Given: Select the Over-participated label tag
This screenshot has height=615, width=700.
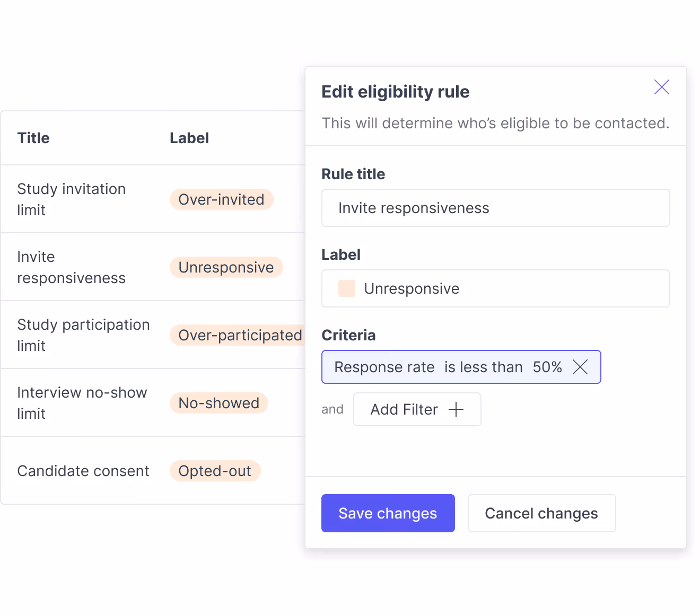Looking at the screenshot, I should tap(240, 335).
